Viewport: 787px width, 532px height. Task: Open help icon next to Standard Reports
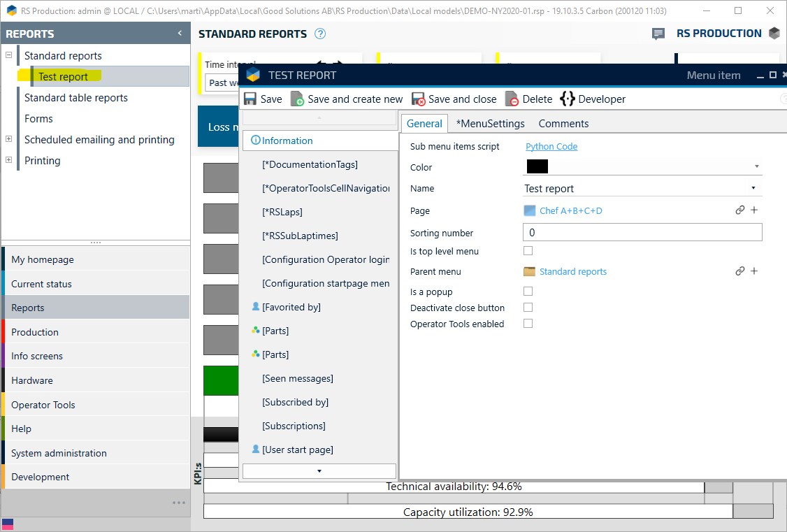(320, 34)
